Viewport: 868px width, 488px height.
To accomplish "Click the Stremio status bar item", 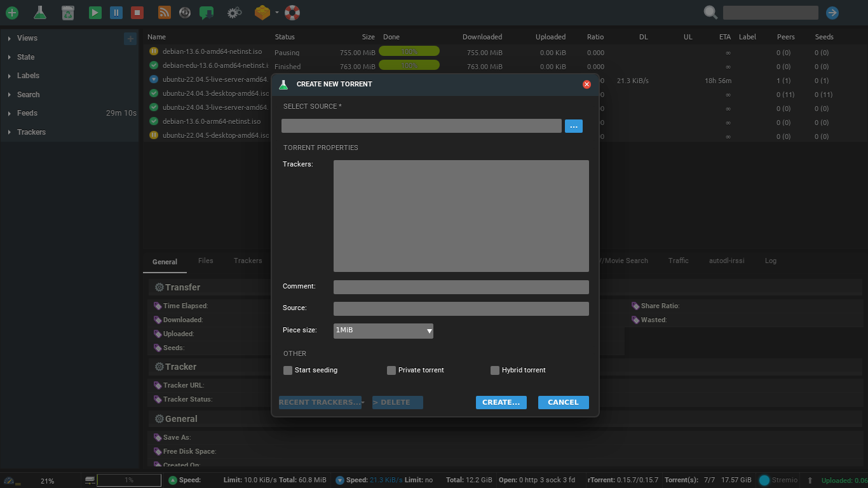I will tap(778, 480).
